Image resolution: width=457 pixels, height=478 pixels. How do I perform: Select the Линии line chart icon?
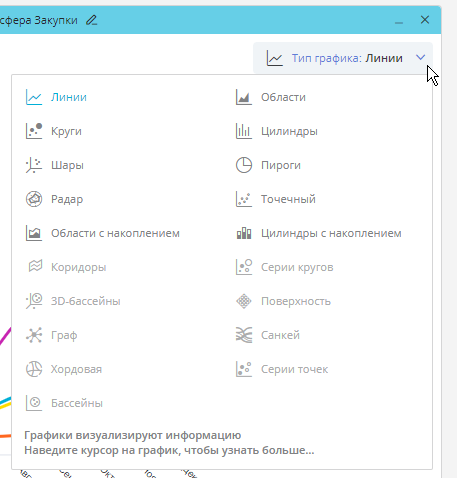tap(34, 97)
